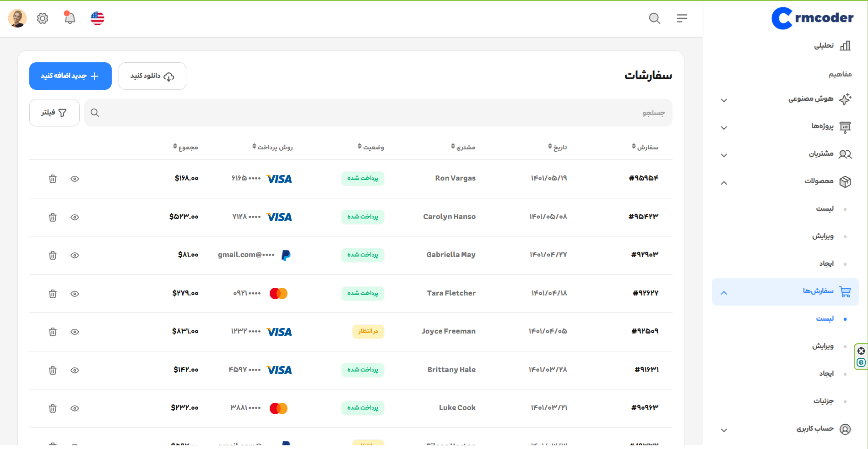The image size is (868, 449).
Task: Select جزئیات under the orders menu
Action: tap(824, 401)
